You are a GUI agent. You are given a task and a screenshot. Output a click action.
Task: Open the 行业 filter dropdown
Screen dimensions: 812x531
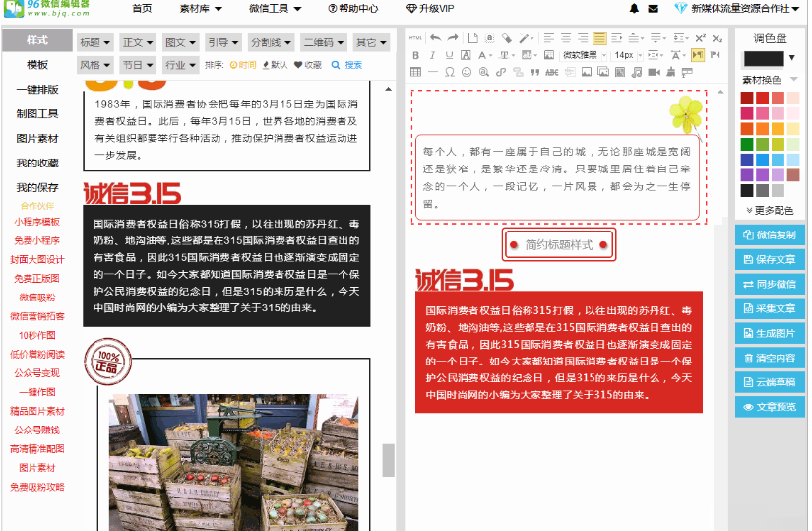click(x=180, y=65)
